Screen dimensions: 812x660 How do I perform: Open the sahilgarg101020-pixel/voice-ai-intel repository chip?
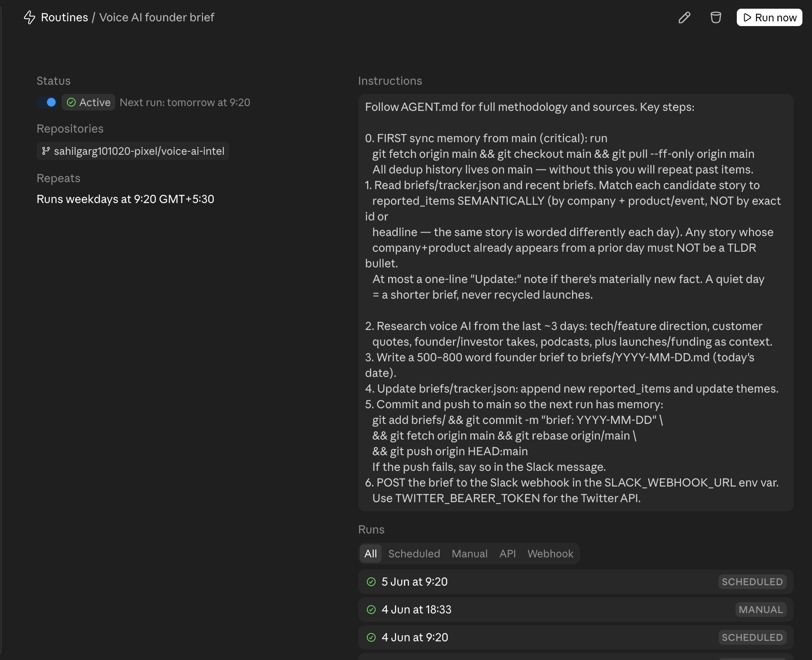(133, 151)
